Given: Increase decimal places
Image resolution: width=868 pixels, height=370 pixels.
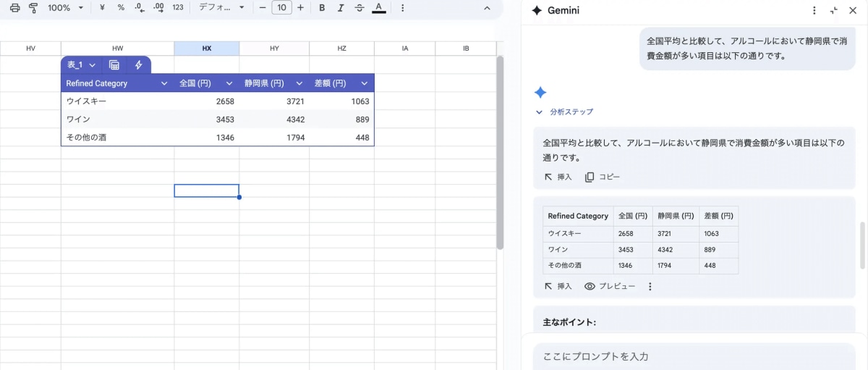Looking at the screenshot, I should [x=158, y=8].
